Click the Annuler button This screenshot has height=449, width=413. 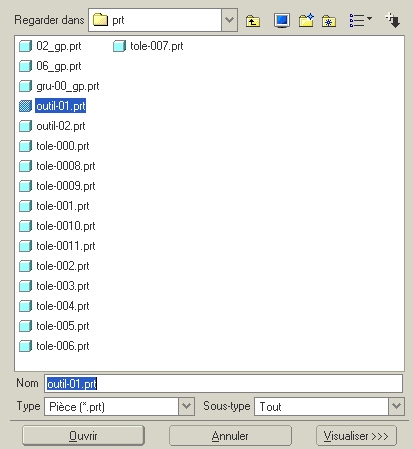(x=230, y=436)
